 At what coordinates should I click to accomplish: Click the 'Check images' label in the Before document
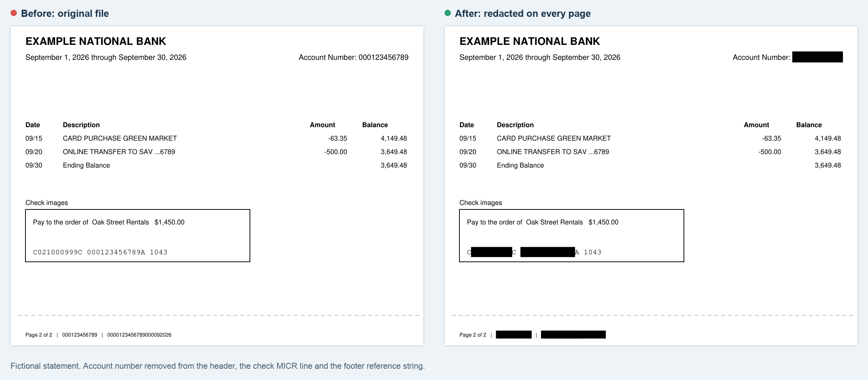[47, 203]
